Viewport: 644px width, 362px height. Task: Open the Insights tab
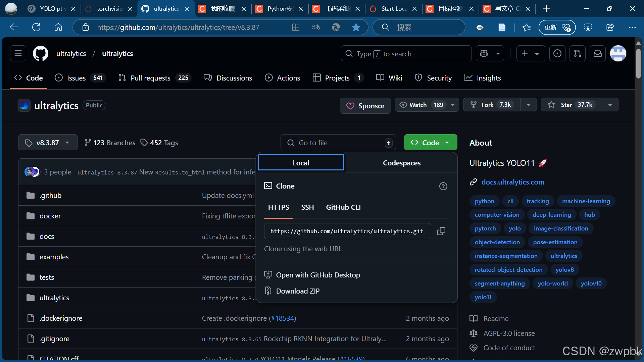point(483,78)
